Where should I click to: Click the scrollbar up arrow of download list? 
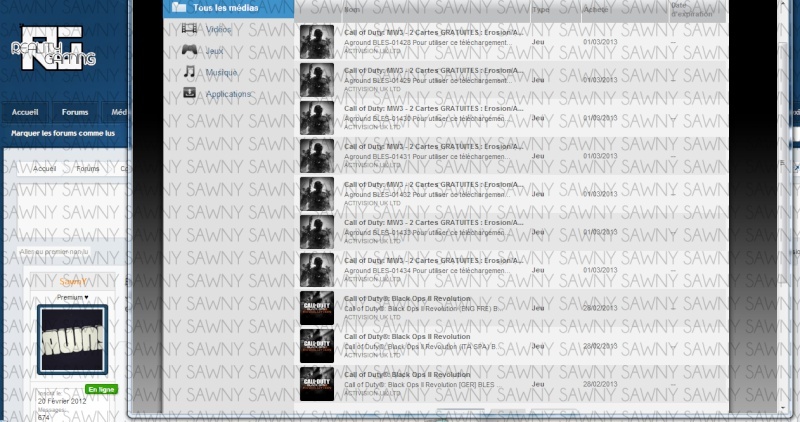point(784,4)
